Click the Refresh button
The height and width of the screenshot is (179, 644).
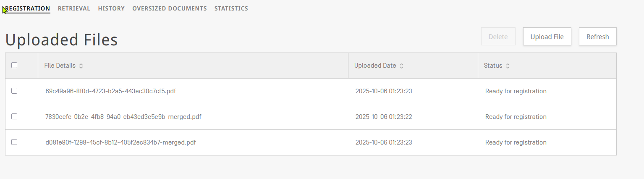point(597,37)
